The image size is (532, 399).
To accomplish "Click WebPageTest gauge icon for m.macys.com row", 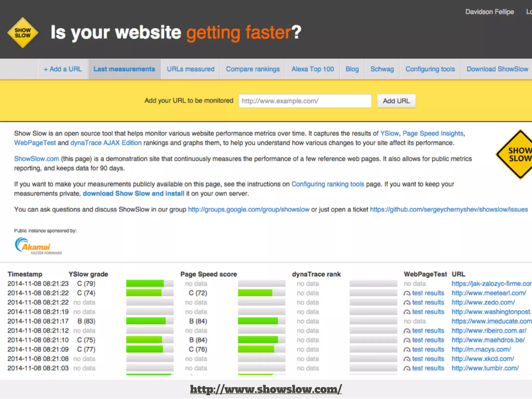I will pyautogui.click(x=407, y=350).
